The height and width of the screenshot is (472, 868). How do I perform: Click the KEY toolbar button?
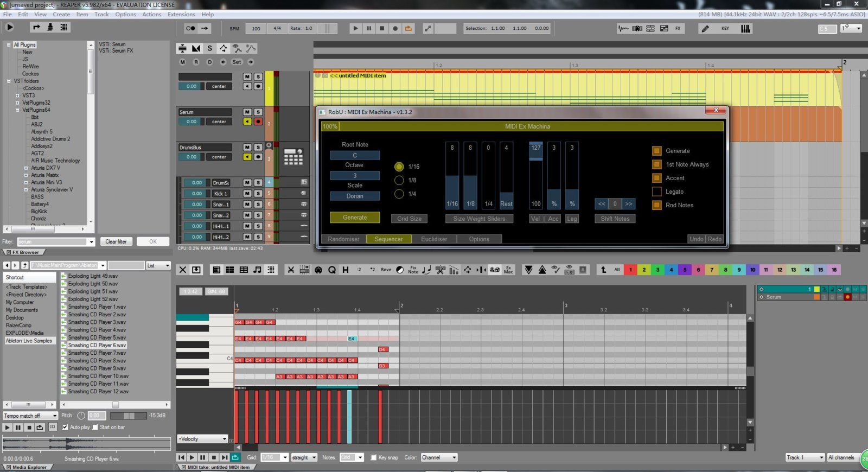[x=725, y=28]
